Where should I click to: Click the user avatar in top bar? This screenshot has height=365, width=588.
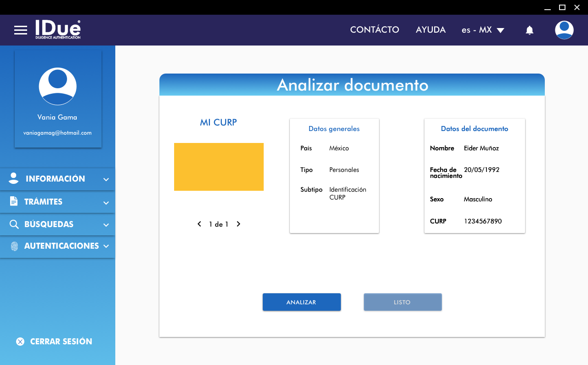[x=564, y=30]
